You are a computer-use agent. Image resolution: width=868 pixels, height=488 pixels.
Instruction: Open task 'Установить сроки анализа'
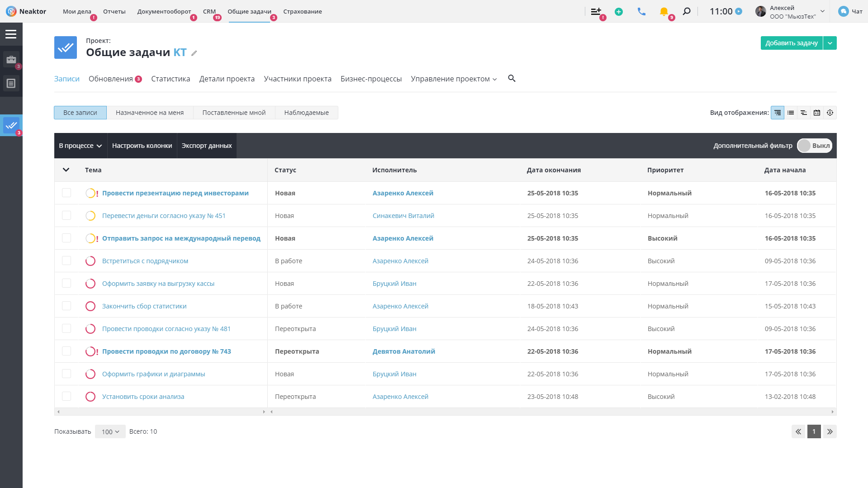point(143,397)
